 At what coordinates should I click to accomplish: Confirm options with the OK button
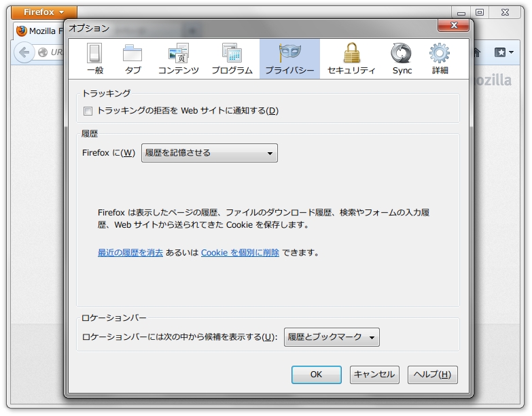click(316, 375)
